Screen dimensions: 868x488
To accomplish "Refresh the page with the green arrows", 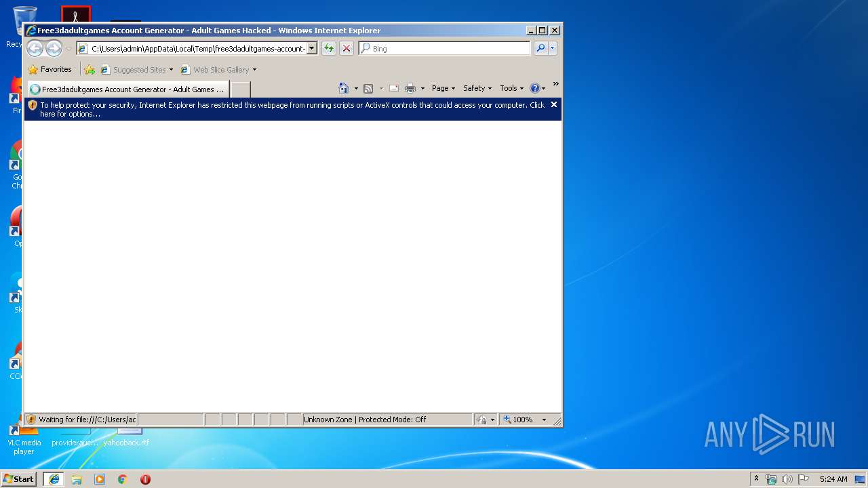I will pyautogui.click(x=329, y=48).
